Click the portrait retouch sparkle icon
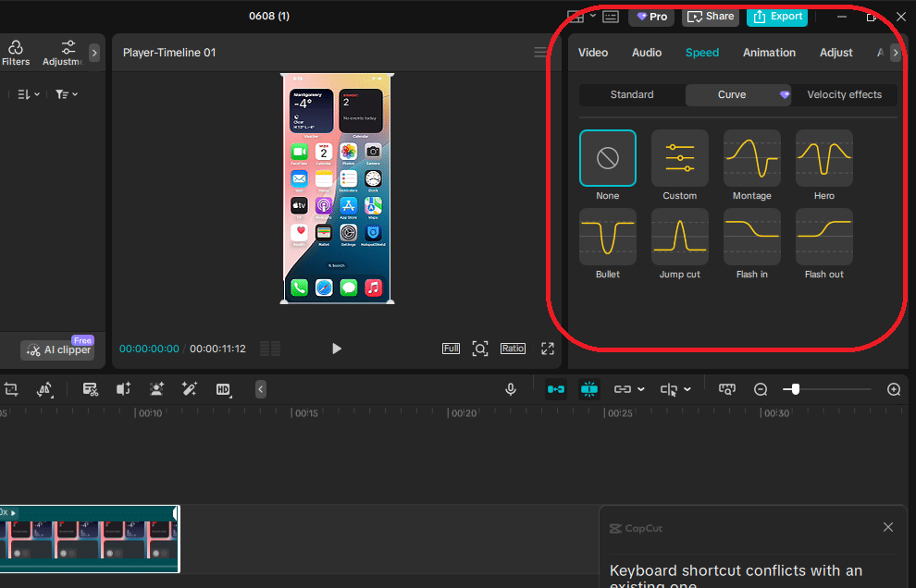Screen dimensions: 916x588 coord(156,389)
